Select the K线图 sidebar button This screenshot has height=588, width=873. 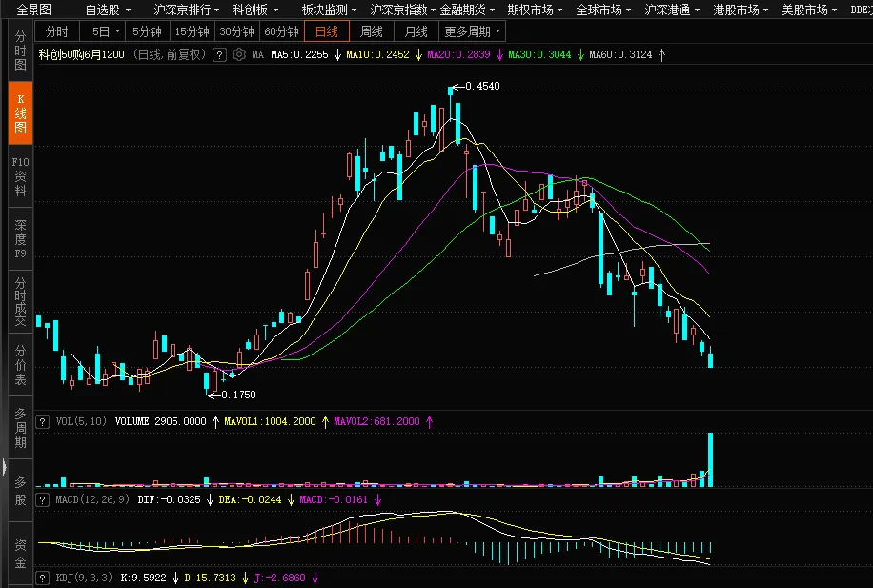[21, 113]
